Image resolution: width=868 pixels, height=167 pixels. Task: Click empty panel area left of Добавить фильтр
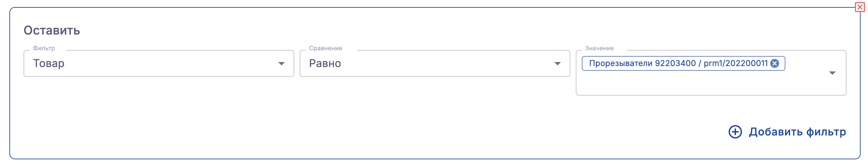pos(404,132)
